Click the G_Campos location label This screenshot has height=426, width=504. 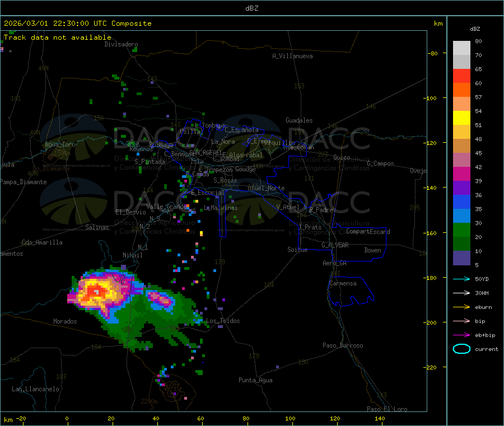(380, 163)
